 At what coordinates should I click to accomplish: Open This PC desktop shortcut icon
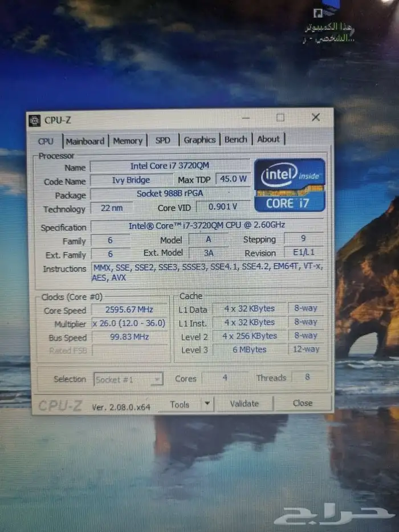[x=328, y=23]
